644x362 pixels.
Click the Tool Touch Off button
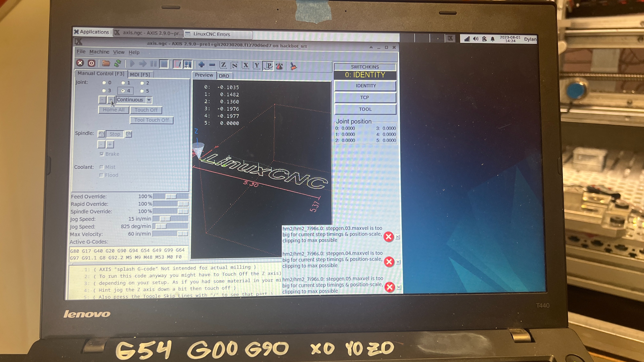152,120
